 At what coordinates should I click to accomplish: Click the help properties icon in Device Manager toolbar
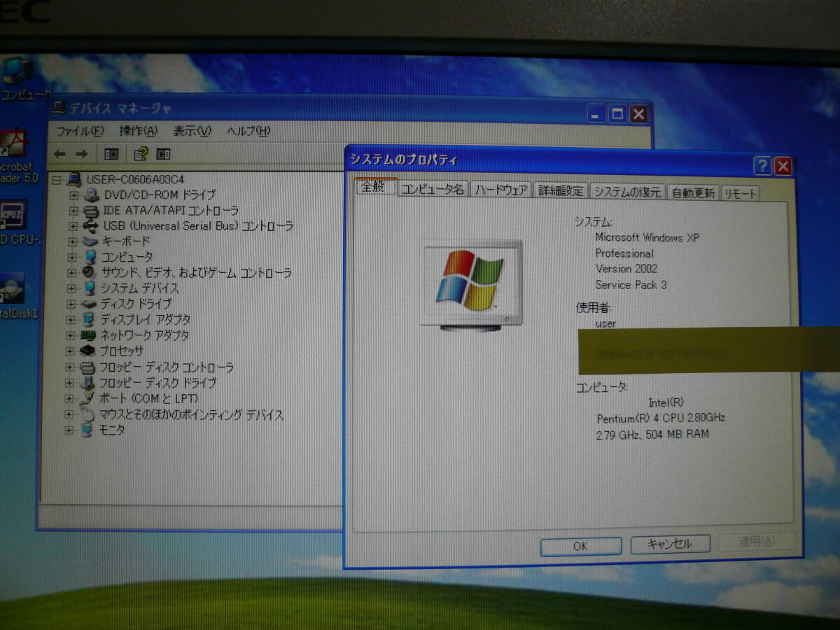pyautogui.click(x=141, y=153)
